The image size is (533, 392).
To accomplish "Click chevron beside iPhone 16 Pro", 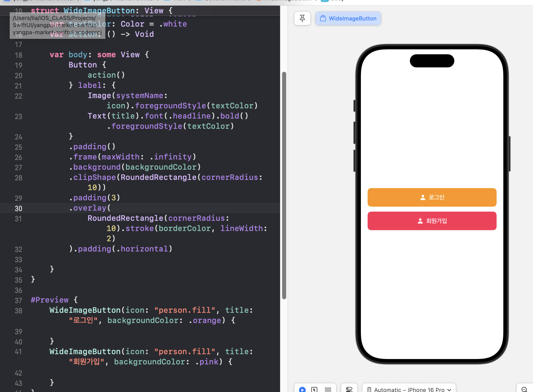I will [449, 389].
